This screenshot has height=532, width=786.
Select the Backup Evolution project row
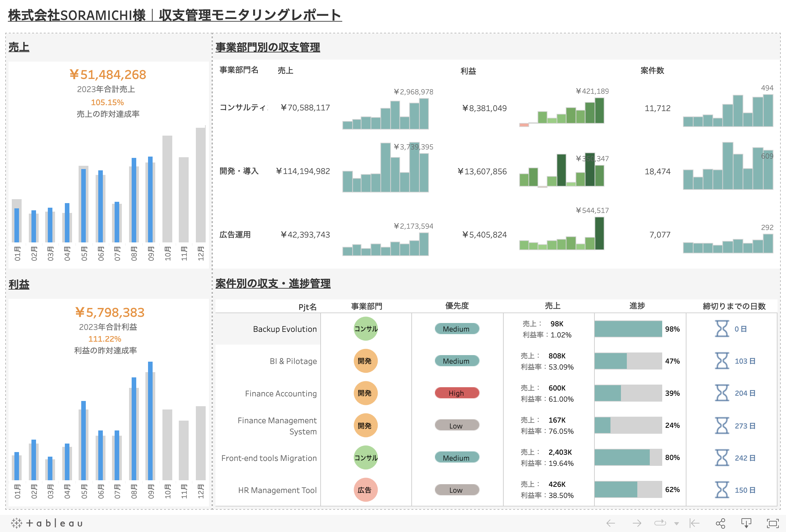[285, 329]
